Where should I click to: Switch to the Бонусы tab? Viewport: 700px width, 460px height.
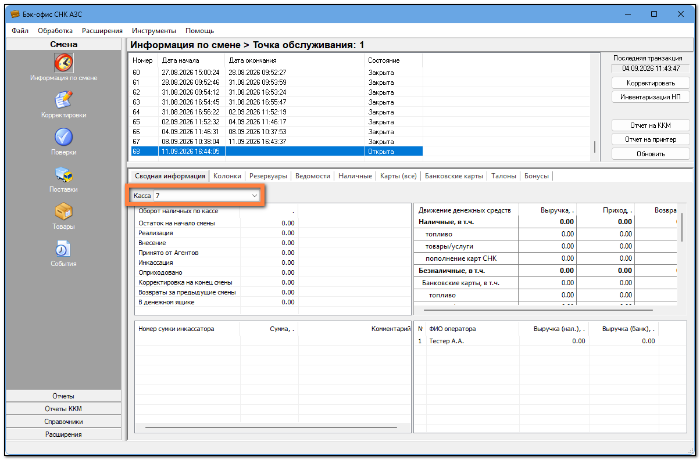pyautogui.click(x=536, y=176)
